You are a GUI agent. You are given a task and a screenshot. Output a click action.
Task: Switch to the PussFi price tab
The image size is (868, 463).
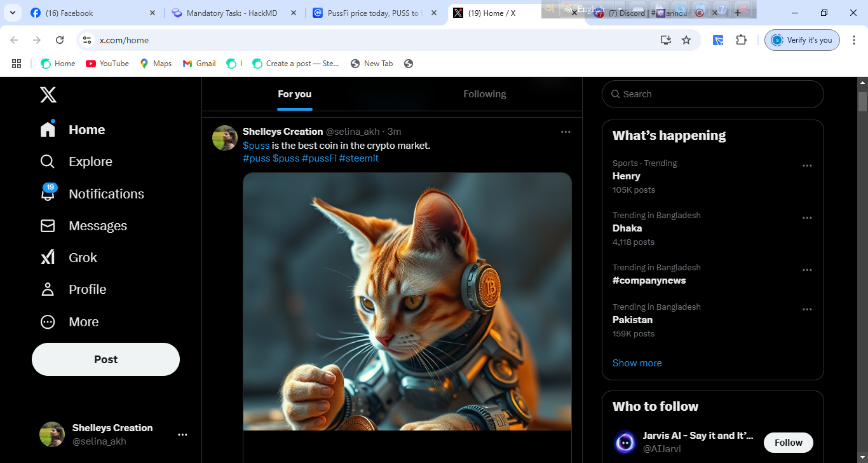(x=375, y=13)
